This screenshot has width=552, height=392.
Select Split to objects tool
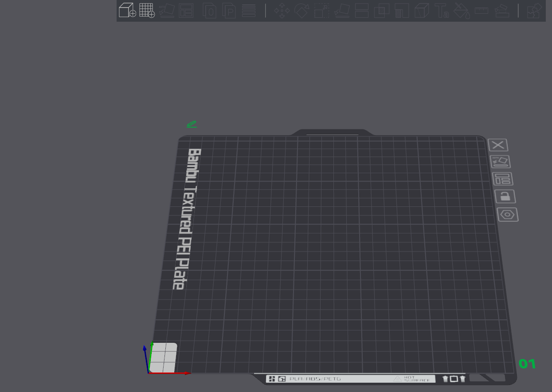(x=209, y=10)
